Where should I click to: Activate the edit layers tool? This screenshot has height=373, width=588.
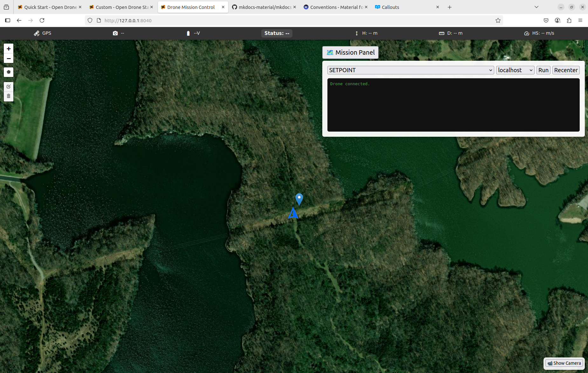(x=9, y=86)
